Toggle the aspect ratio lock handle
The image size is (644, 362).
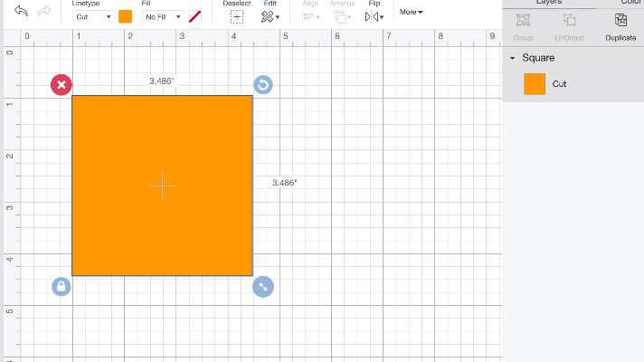point(62,287)
